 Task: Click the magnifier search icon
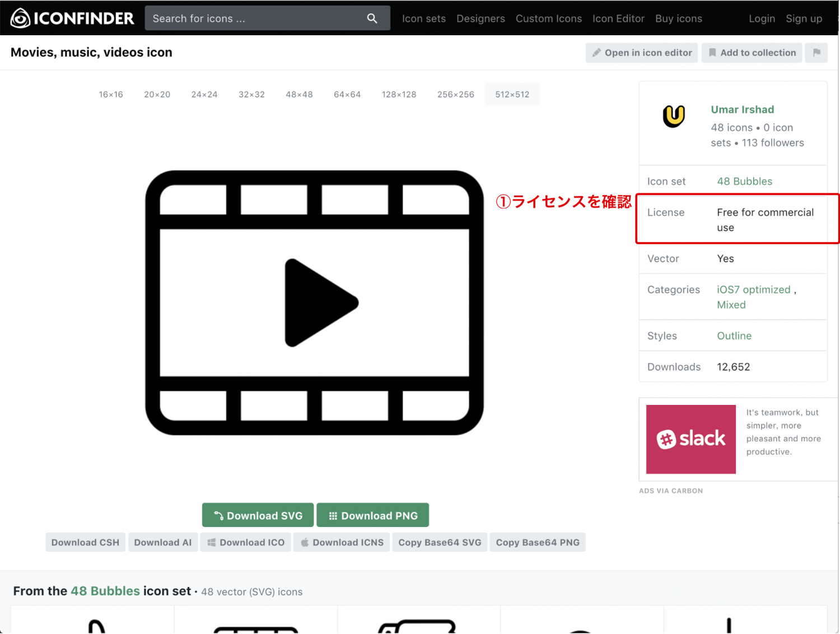(372, 18)
